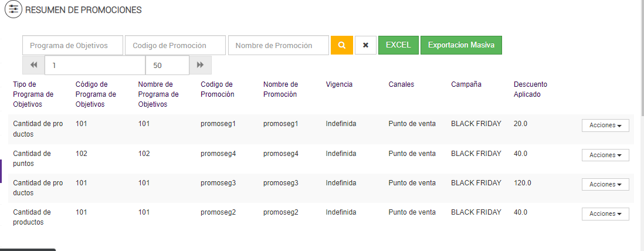This screenshot has width=644, height=251.
Task: Click the clear filters X icon
Action: pyautogui.click(x=365, y=45)
